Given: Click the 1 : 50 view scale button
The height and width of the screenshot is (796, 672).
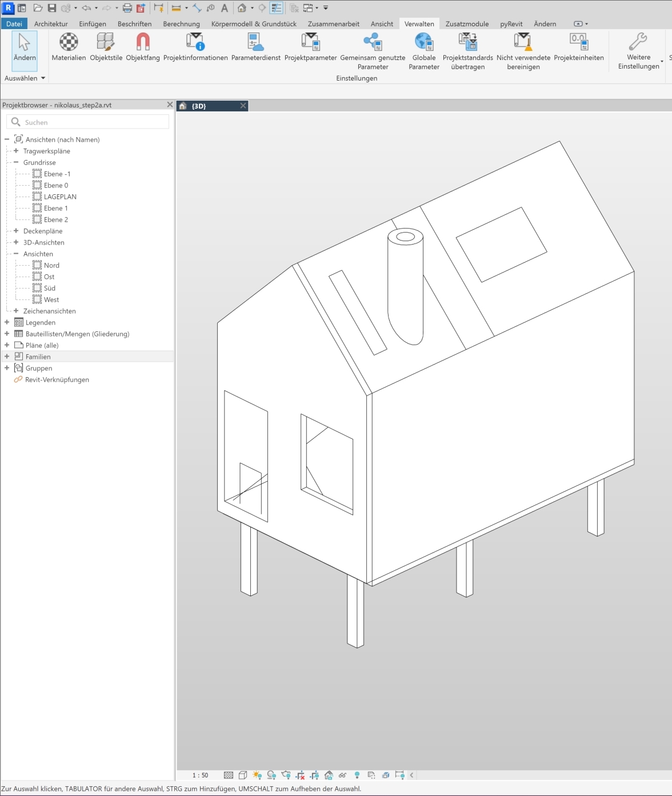Looking at the screenshot, I should [200, 775].
